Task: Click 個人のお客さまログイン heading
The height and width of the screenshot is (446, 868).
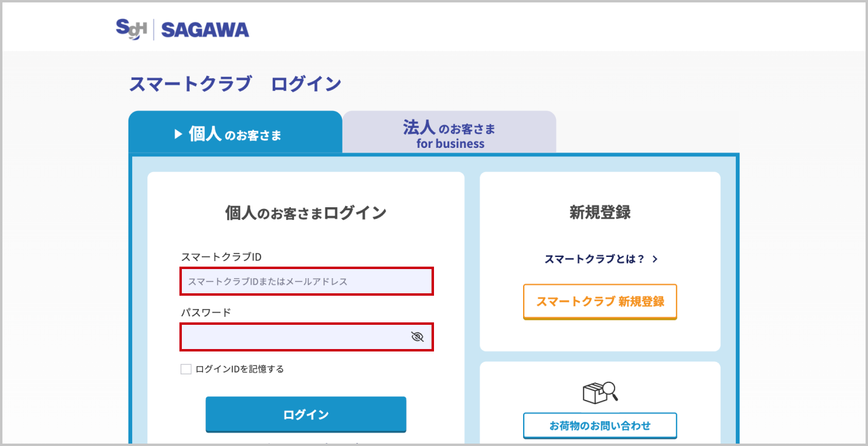Action: click(306, 213)
